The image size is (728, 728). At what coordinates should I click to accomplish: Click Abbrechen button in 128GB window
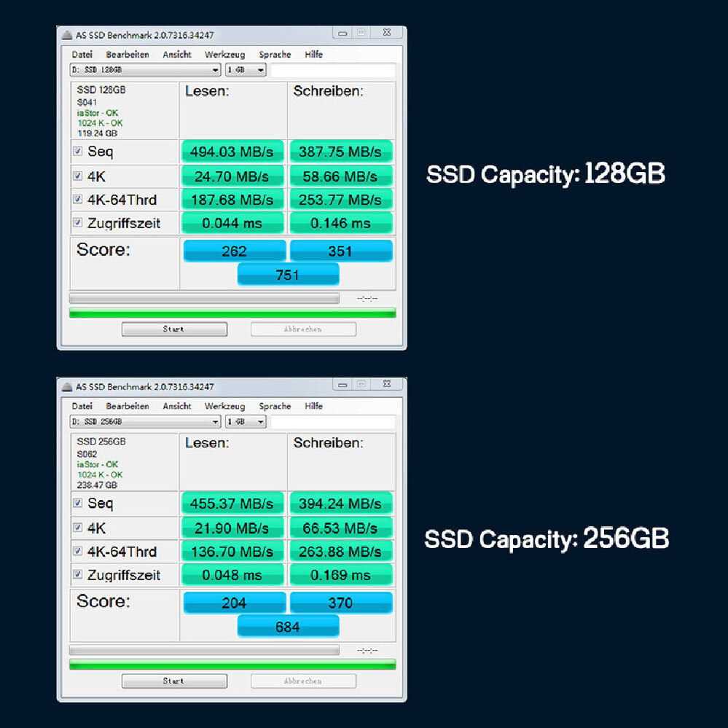pyautogui.click(x=304, y=329)
